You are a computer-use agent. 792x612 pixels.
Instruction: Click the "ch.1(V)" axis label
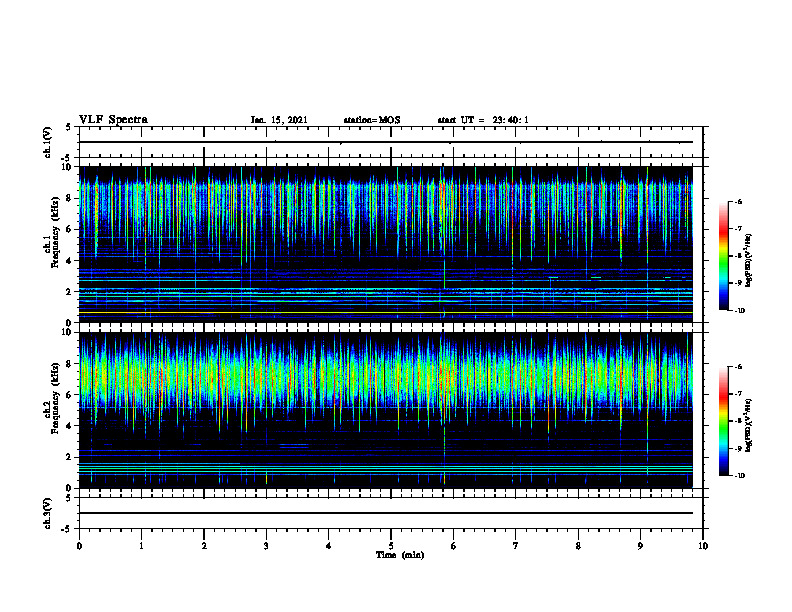pos(47,142)
